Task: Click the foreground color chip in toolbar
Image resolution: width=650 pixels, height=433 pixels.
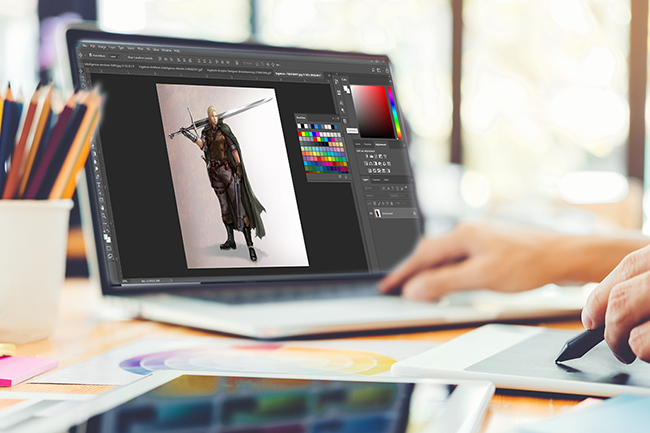Action: [106, 237]
